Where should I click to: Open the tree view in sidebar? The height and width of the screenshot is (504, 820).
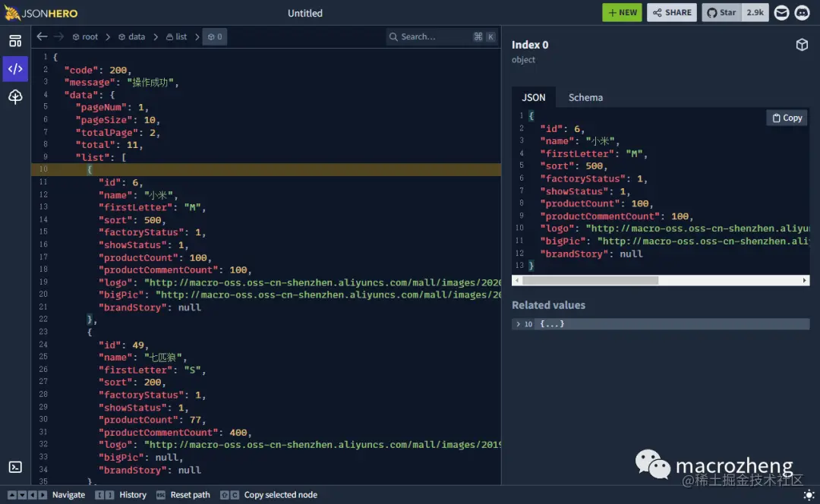pyautogui.click(x=15, y=96)
